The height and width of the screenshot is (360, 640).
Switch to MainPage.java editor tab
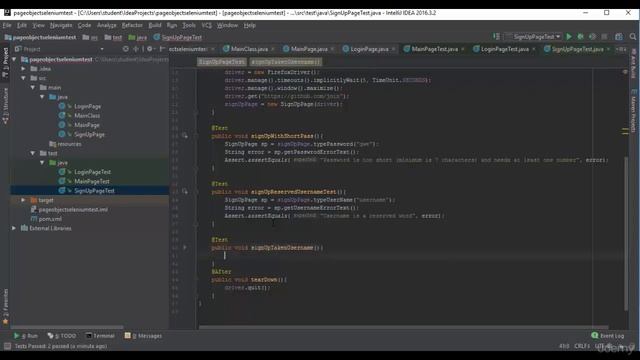(x=308, y=49)
